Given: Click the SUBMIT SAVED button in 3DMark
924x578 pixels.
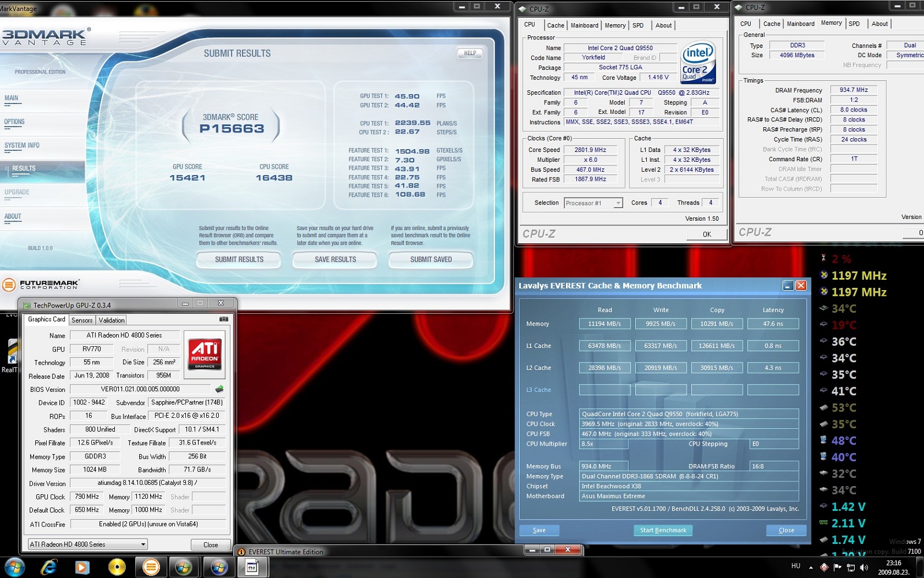Looking at the screenshot, I should point(431,260).
